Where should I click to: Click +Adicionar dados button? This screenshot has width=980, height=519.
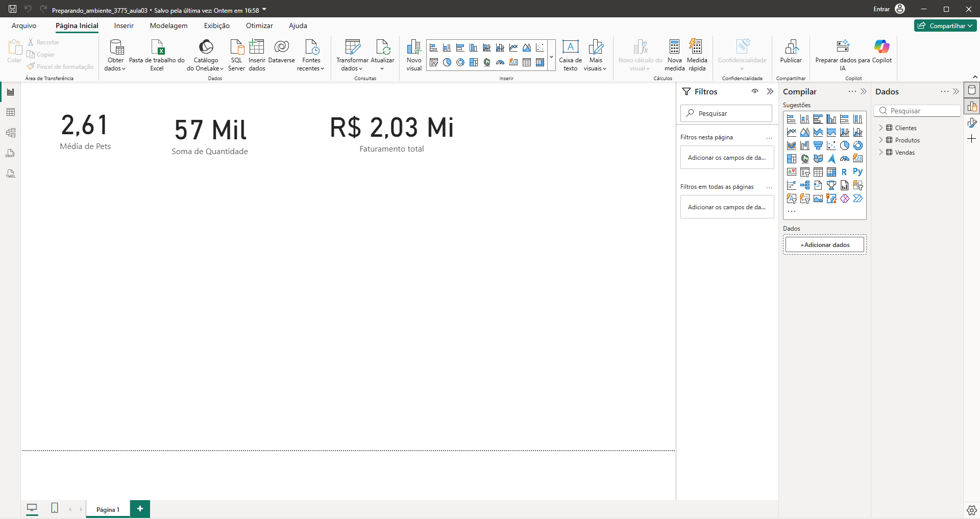tap(825, 244)
